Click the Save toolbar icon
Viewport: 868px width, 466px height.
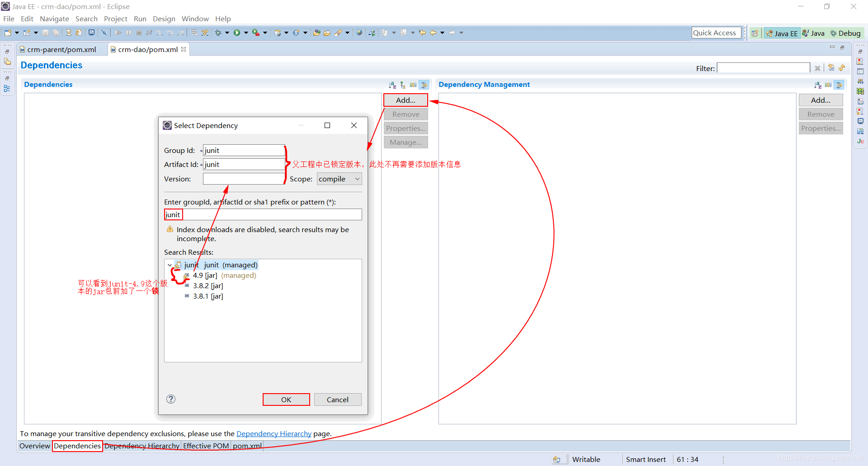click(45, 33)
